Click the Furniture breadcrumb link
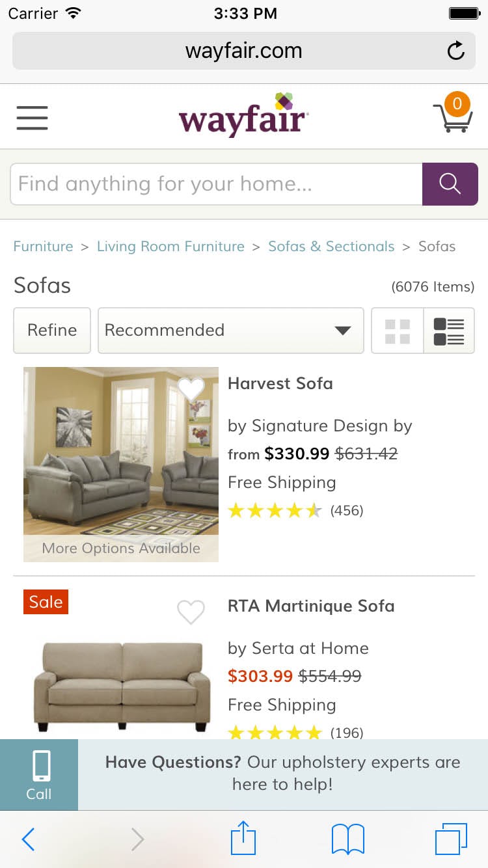Viewport: 488px width, 868px height. click(43, 247)
